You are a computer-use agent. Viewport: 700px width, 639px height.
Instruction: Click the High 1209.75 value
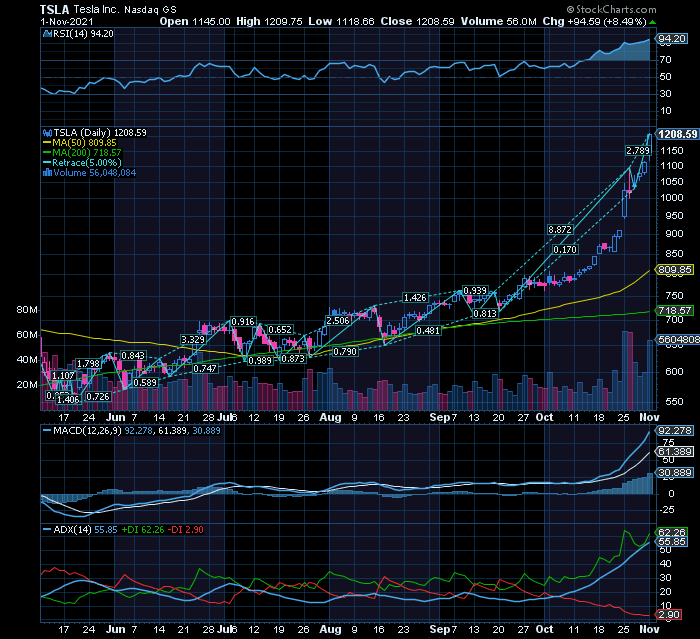pos(269,21)
